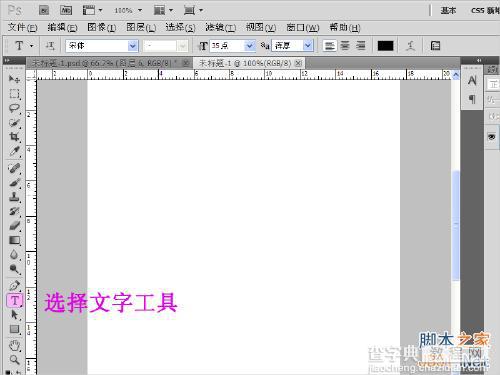Image resolution: width=500 pixels, height=375 pixels.
Task: Open the 窗口(W) menu
Action: tap(303, 27)
